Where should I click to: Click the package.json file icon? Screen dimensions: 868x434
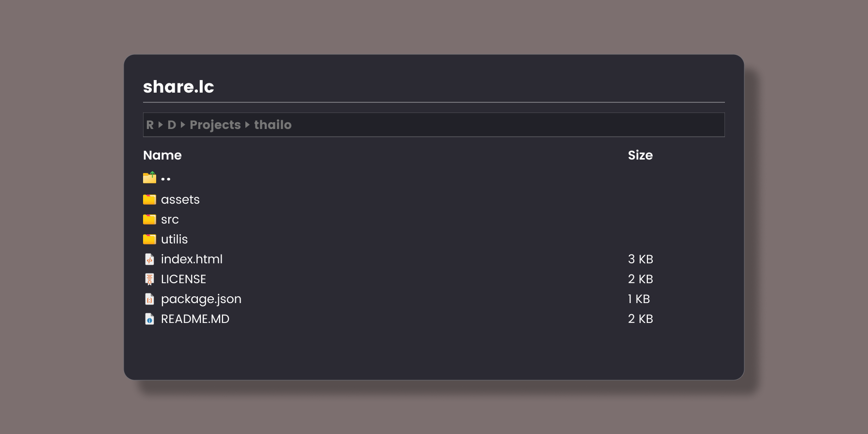(x=149, y=299)
